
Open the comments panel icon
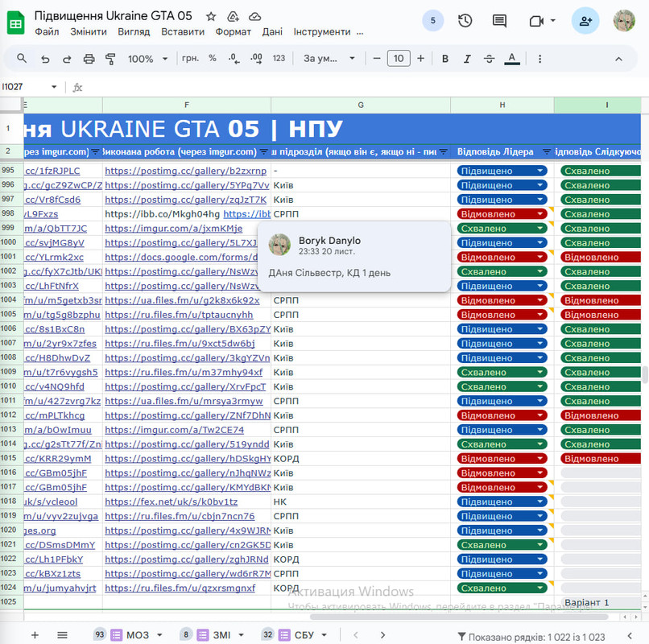click(x=499, y=21)
